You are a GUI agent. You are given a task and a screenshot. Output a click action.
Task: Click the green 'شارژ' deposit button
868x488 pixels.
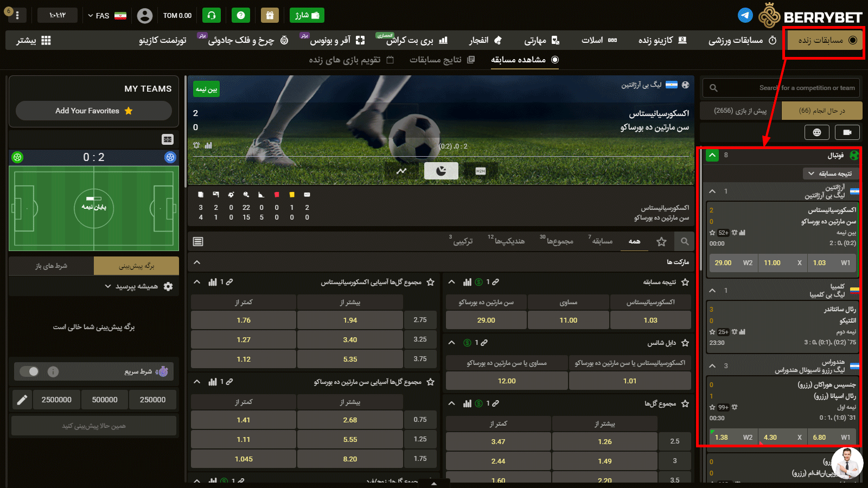point(307,15)
